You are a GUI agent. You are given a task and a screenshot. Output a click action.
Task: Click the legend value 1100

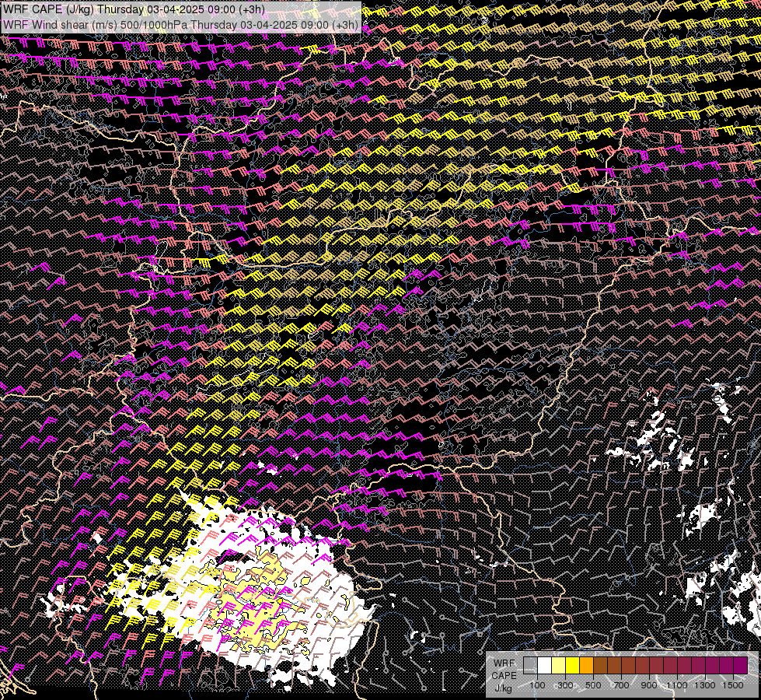[676, 685]
